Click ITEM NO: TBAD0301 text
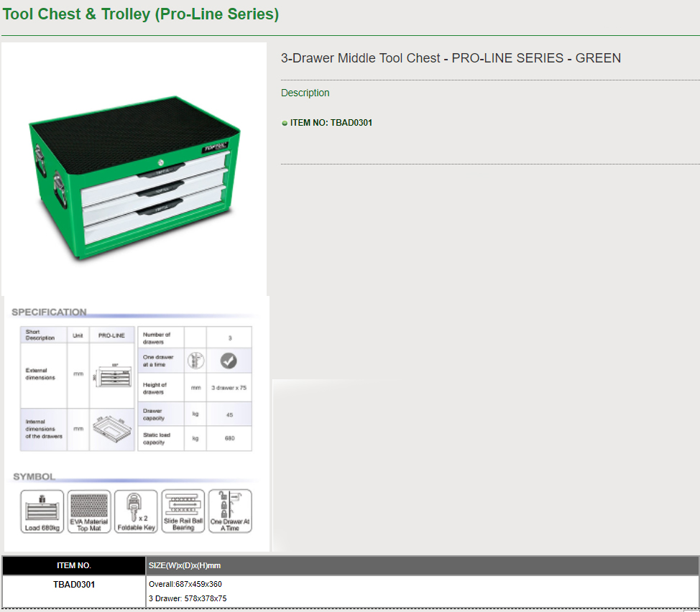 pos(331,123)
